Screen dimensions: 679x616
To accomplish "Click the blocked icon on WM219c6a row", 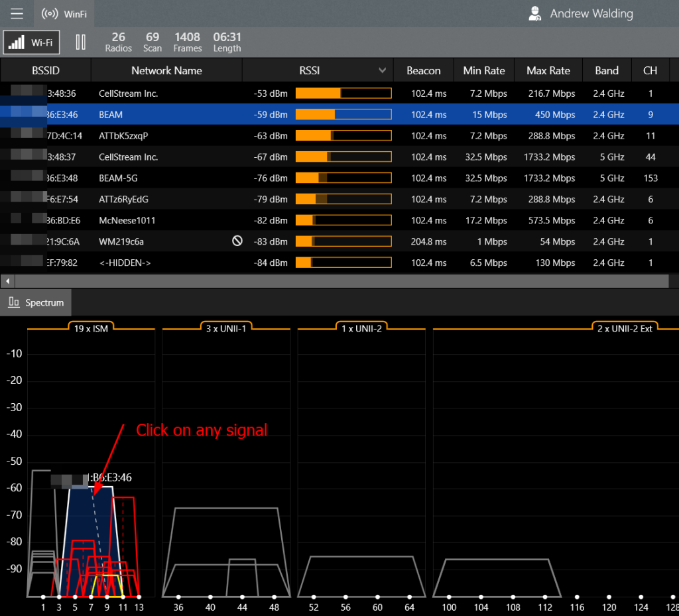I will pyautogui.click(x=237, y=241).
